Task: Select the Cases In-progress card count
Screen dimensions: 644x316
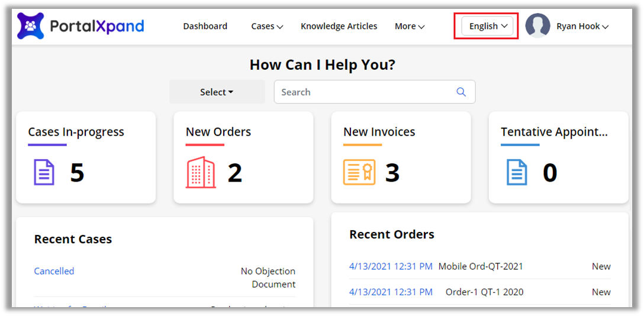Action: [77, 173]
